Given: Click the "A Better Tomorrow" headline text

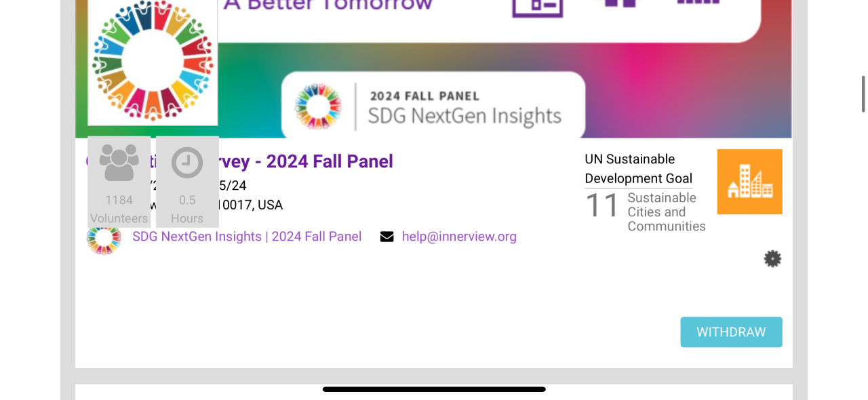Looking at the screenshot, I should click(328, 4).
